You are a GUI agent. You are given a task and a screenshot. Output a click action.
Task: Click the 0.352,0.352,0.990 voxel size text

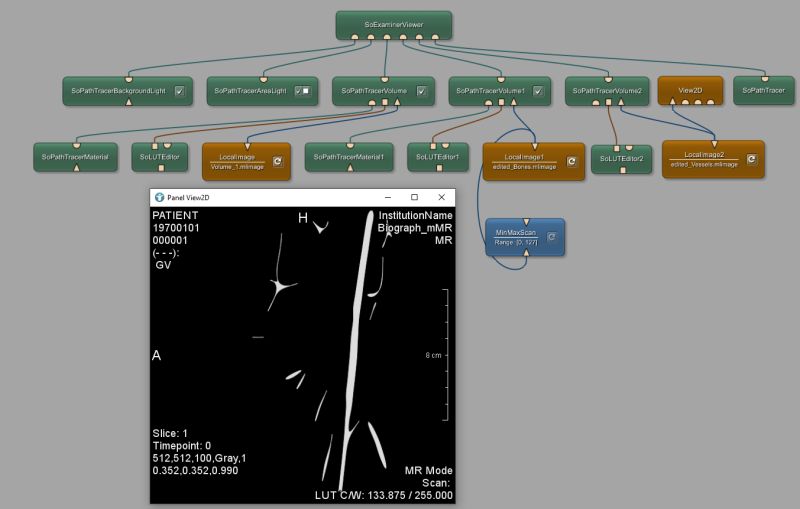tap(195, 471)
